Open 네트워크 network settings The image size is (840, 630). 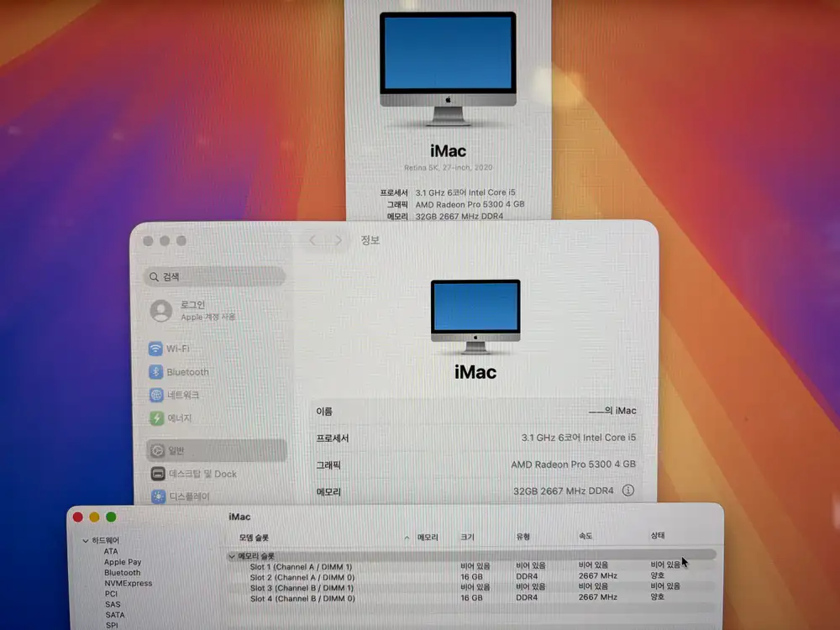[x=174, y=395]
